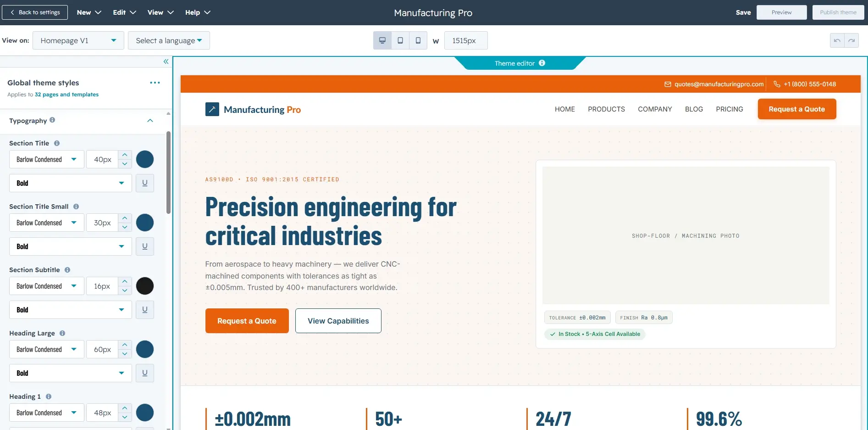Decrease Section Title font size
This screenshot has height=430, width=868.
125,164
